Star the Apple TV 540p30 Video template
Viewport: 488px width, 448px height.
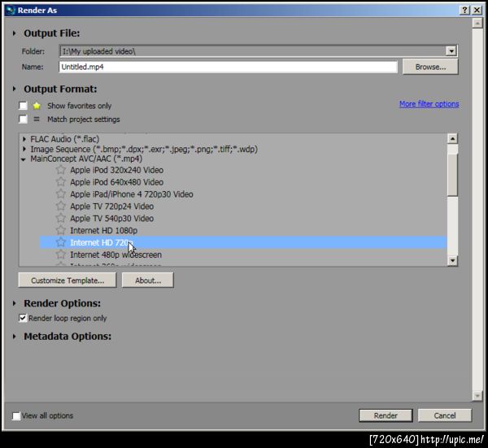pyautogui.click(x=61, y=218)
